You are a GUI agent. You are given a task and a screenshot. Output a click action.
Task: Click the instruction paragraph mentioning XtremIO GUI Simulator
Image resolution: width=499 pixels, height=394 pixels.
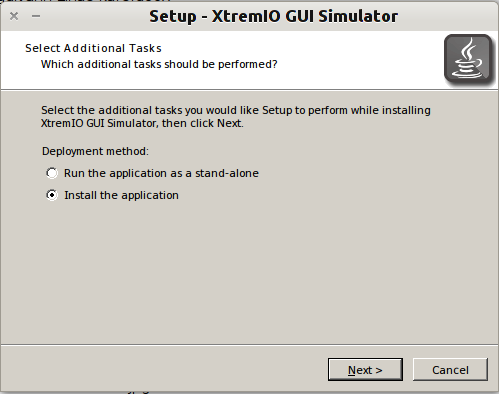pos(236,117)
